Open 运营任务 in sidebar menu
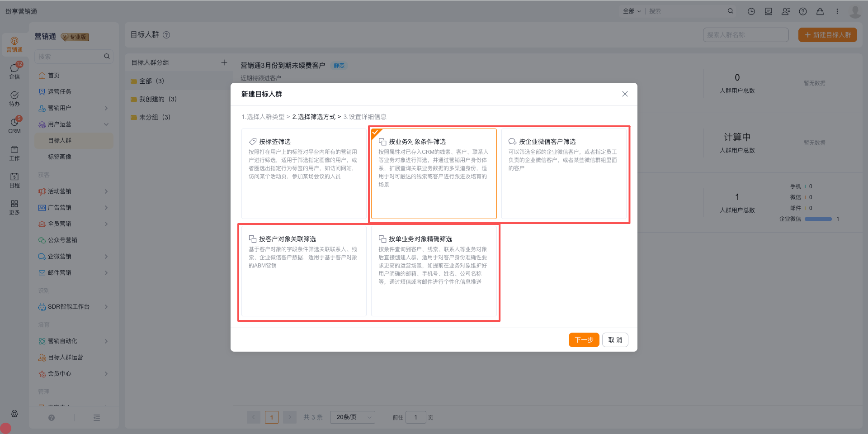This screenshot has height=434, width=868. click(74, 92)
